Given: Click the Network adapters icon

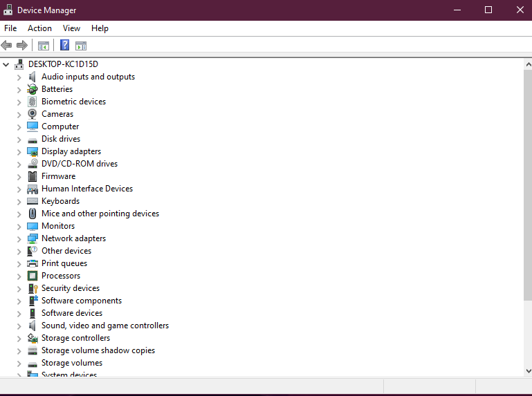Looking at the screenshot, I should pyautogui.click(x=33, y=238).
